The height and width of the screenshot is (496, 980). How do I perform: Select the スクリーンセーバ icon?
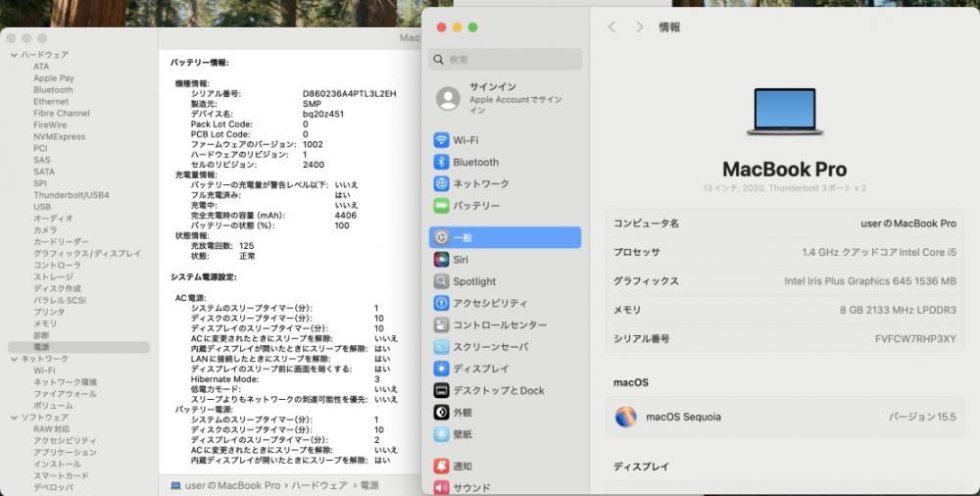tap(441, 347)
